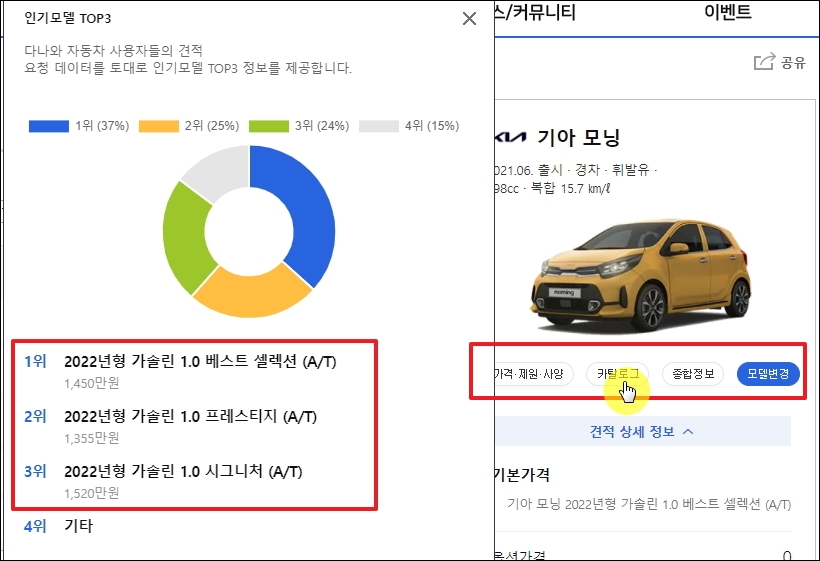Click the 4위 기타 row
Screen dimensions: 820x561
[58, 526]
